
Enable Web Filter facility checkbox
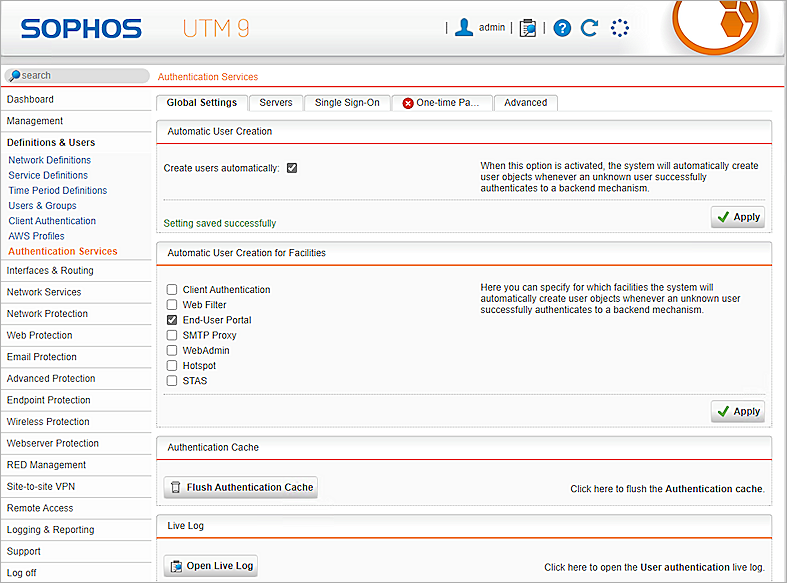tap(172, 305)
